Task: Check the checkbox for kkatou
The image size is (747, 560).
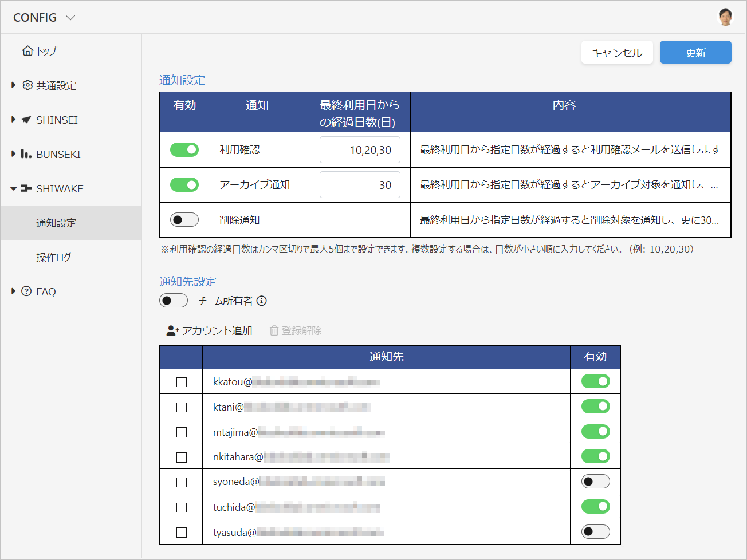Action: click(x=181, y=381)
